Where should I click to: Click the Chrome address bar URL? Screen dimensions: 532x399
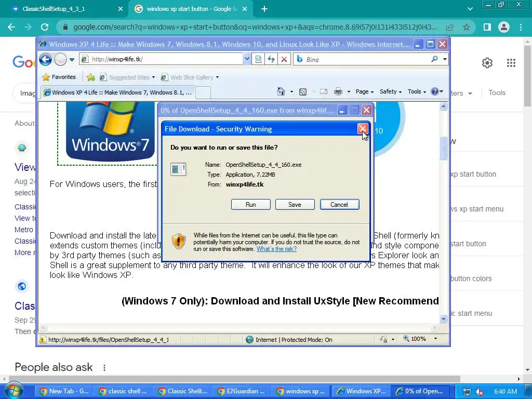255,27
